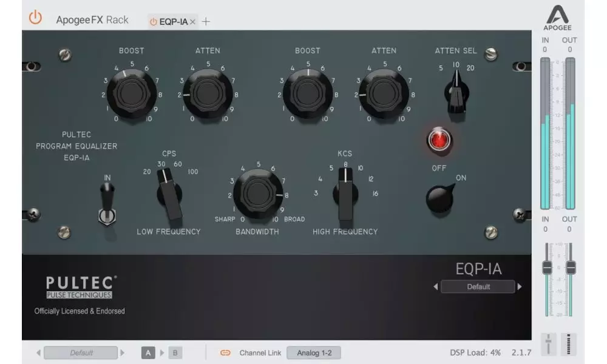This screenshot has height=364, width=607.
Task: Click the low frequency BOOST knob
Action: click(132, 94)
